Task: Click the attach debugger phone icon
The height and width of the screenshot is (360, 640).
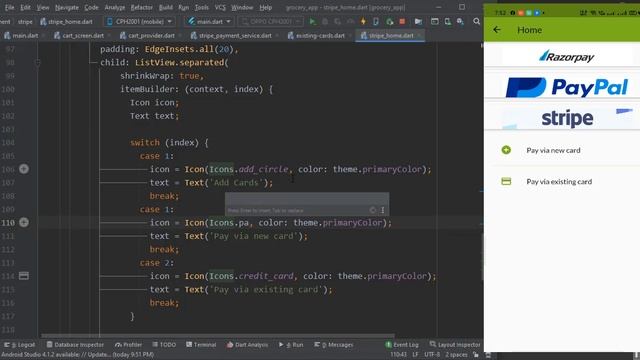Action: (x=376, y=21)
